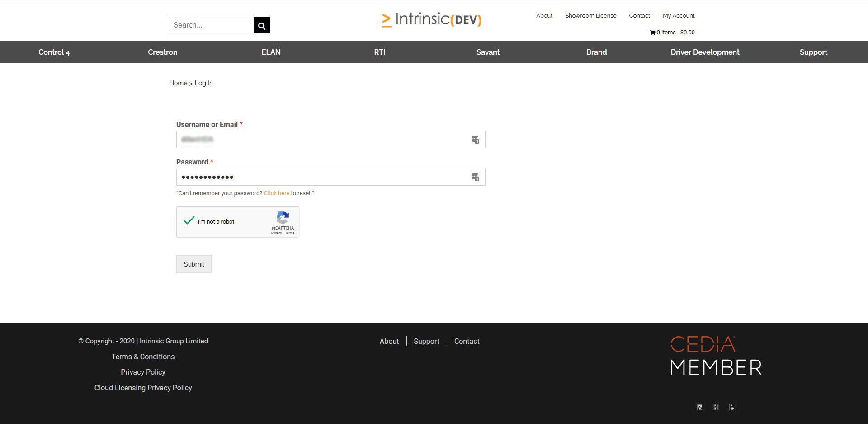Viewport: 868px width, 441px height.
Task: Click the CEDIA Member logo
Action: (716, 356)
